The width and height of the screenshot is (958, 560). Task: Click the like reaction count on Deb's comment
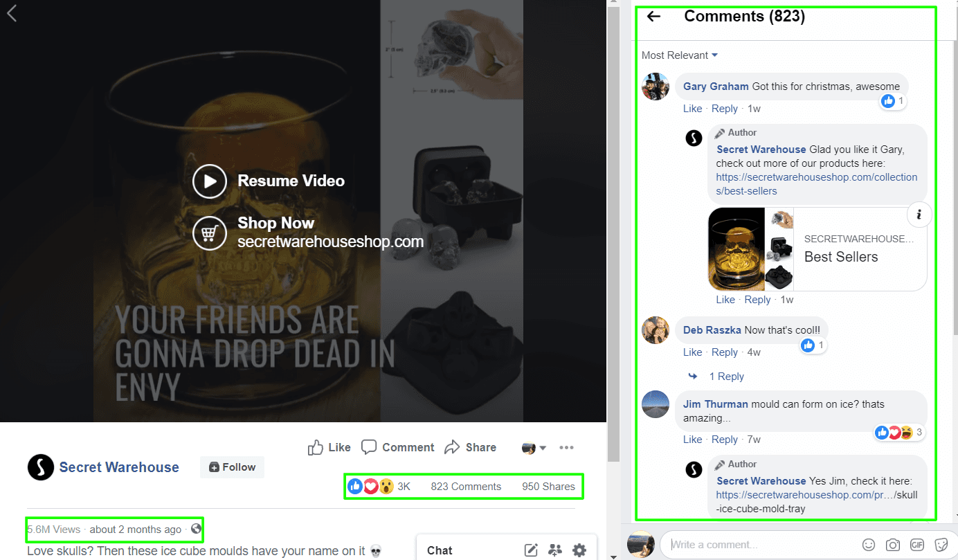coord(813,345)
